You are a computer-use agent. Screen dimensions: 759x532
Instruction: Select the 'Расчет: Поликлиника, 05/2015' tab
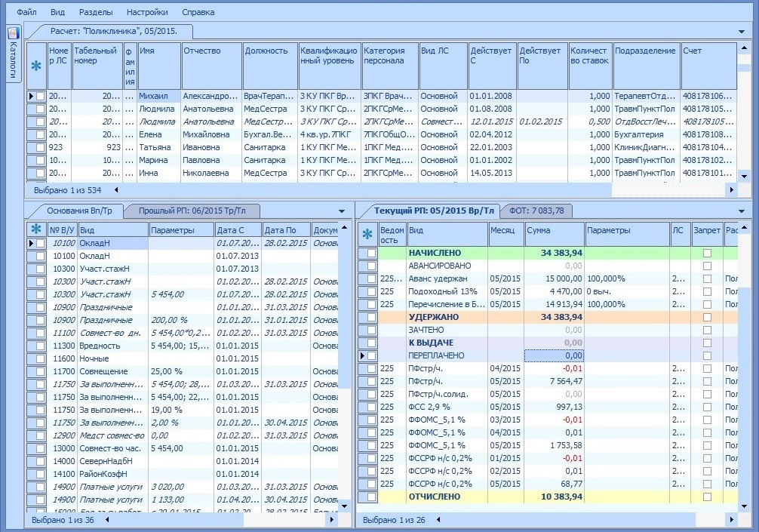(114, 32)
